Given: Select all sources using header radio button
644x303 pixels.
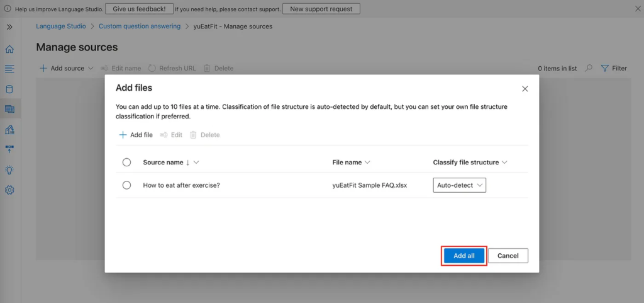Looking at the screenshot, I should click(x=126, y=163).
